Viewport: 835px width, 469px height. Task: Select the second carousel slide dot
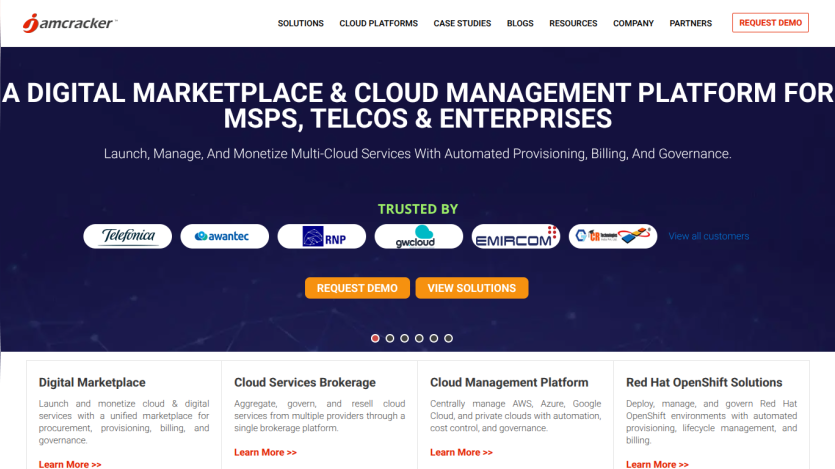(x=390, y=338)
